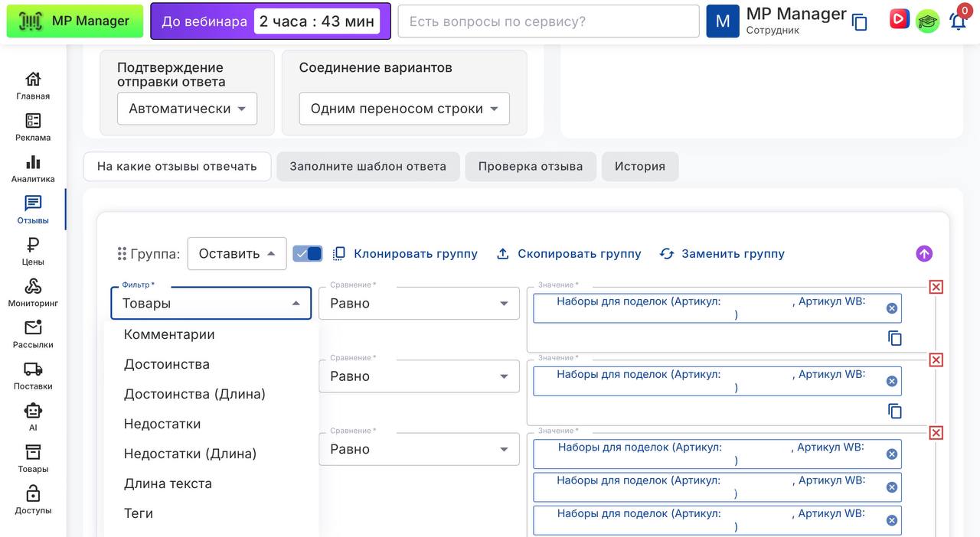Delete first filter row with red X

click(x=936, y=287)
